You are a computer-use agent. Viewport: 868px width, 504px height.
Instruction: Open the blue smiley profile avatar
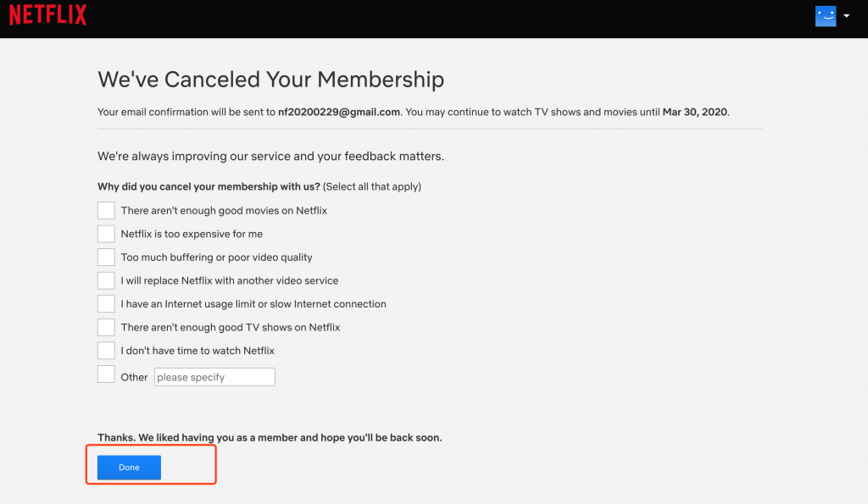pyautogui.click(x=826, y=16)
